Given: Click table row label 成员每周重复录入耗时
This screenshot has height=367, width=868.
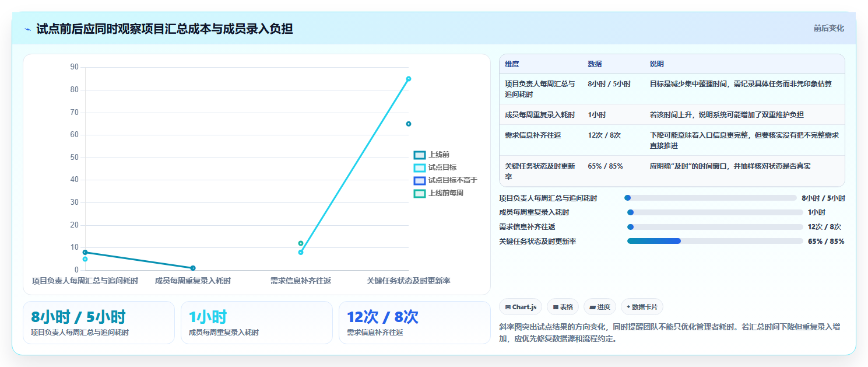Looking at the screenshot, I should [540, 115].
